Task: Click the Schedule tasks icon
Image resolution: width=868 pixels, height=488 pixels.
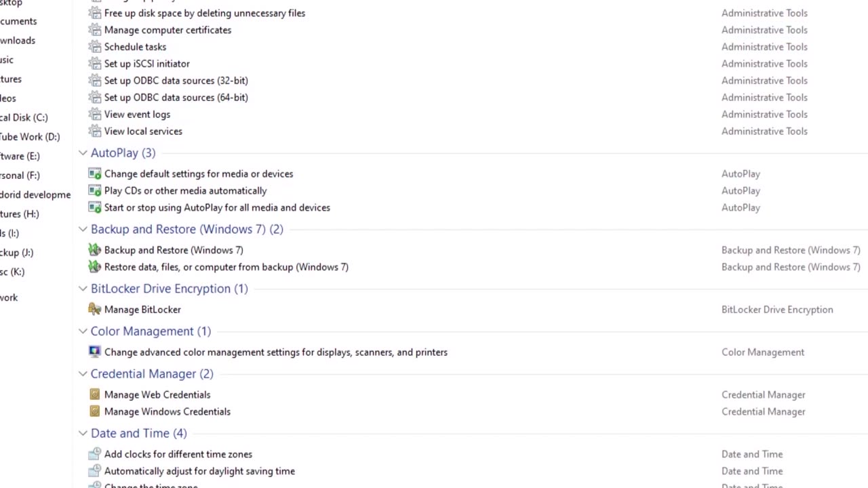Action: (95, 47)
